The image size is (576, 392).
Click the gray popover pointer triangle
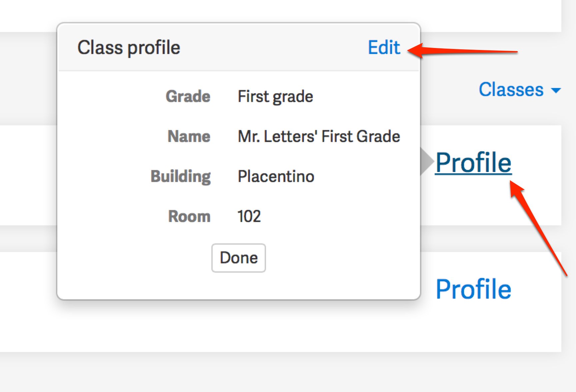426,162
